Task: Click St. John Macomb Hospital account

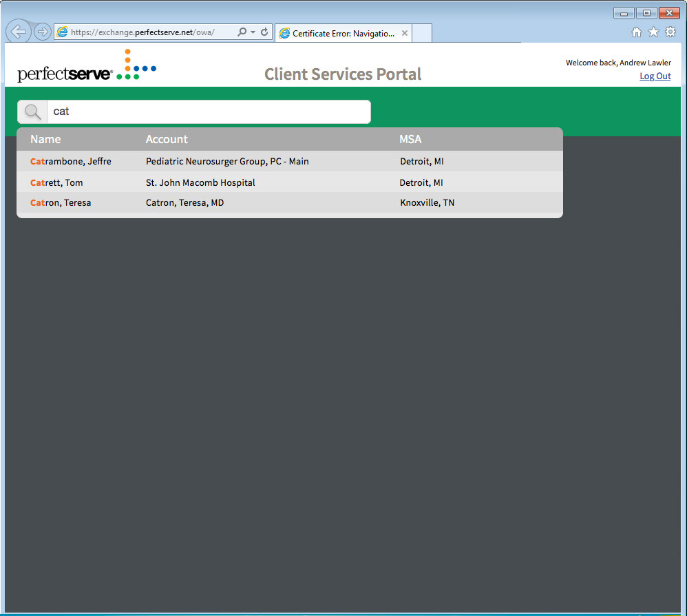Action: 200,182
